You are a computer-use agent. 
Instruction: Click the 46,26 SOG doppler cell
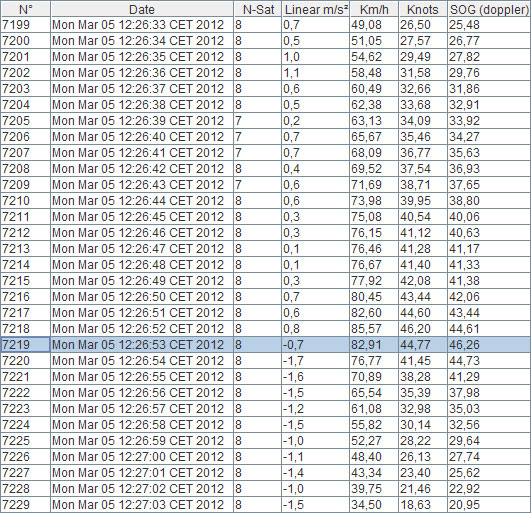click(489, 345)
